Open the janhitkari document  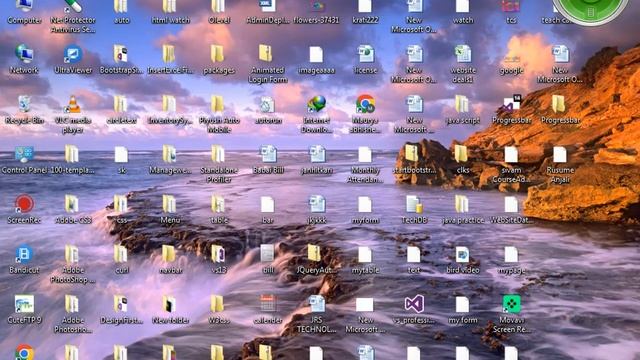coord(317,154)
